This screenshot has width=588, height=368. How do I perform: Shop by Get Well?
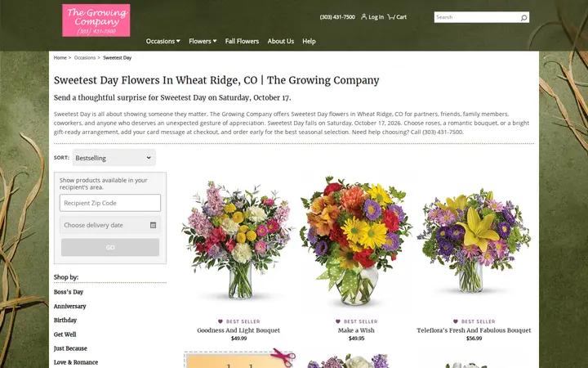coord(65,334)
